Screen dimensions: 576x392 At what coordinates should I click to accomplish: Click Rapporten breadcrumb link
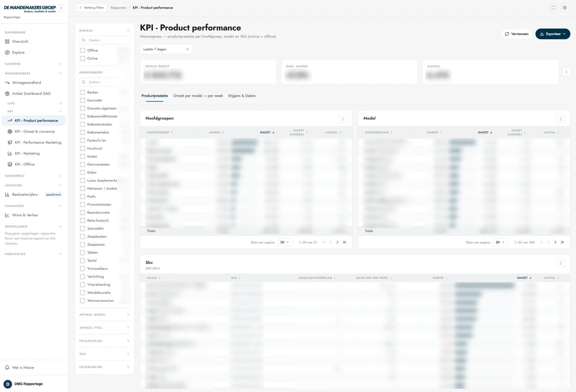pos(118,8)
